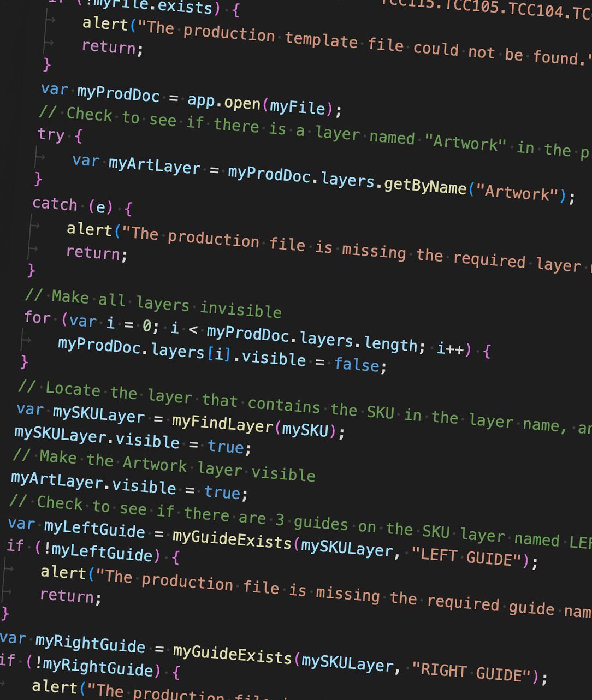Click true on the myArtLayer.visible line

(x=223, y=492)
